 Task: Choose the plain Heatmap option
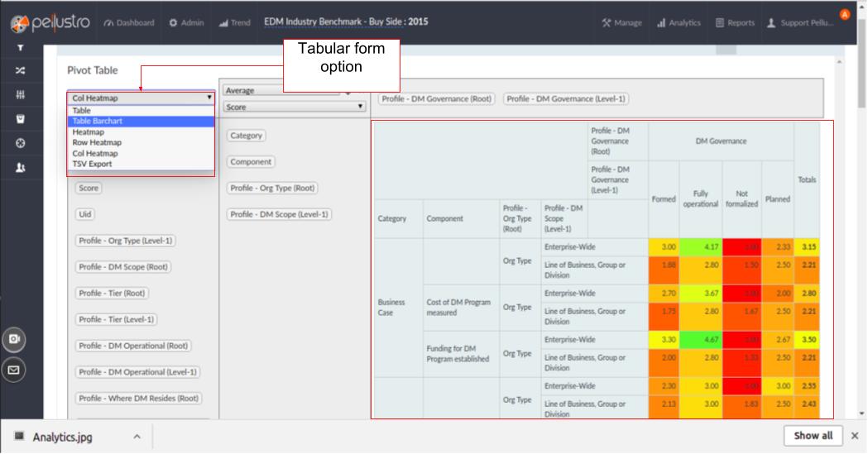(141, 132)
